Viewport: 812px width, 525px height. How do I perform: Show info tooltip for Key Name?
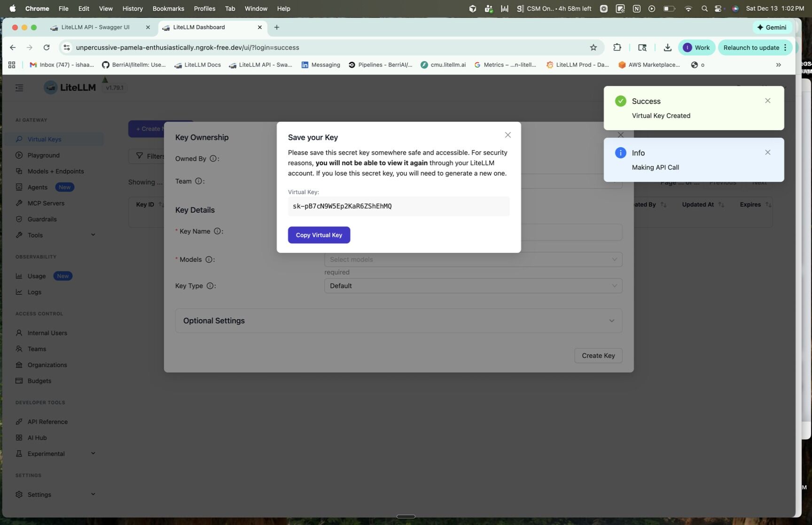[x=217, y=231]
